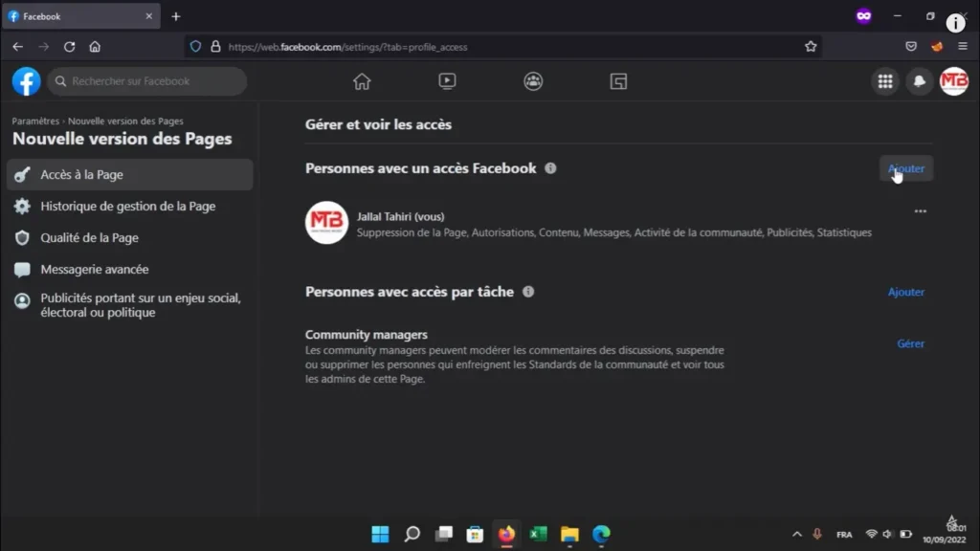Click the microphone tray icon
This screenshot has height=551, width=980.
817,534
